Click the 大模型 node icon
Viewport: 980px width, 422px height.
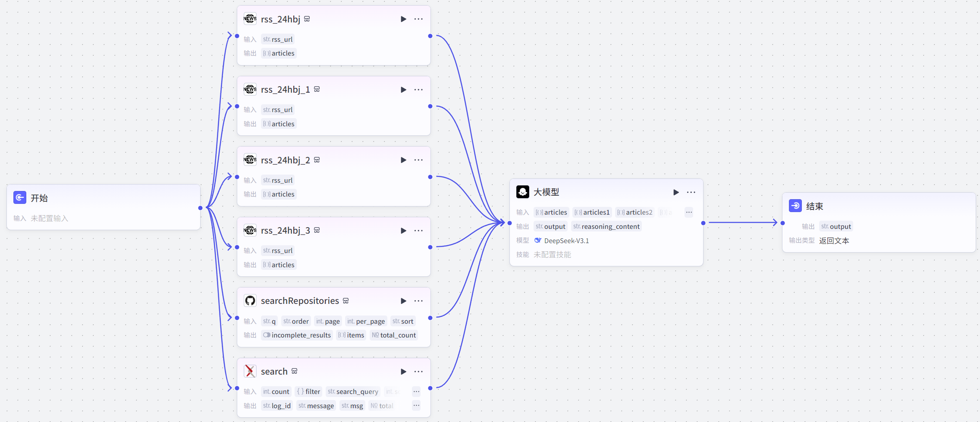click(x=523, y=192)
